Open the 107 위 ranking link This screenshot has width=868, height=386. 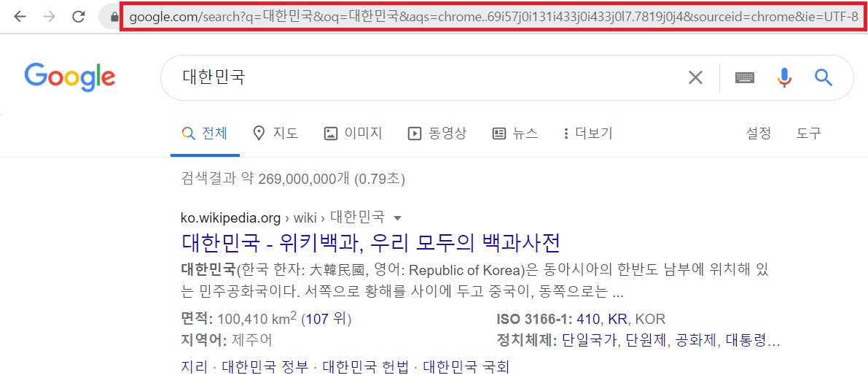click(328, 319)
